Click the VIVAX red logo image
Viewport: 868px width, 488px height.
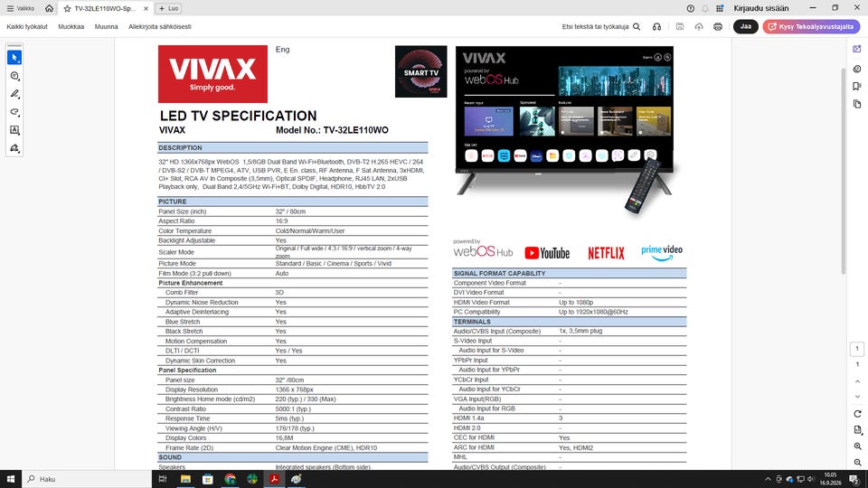click(212, 74)
